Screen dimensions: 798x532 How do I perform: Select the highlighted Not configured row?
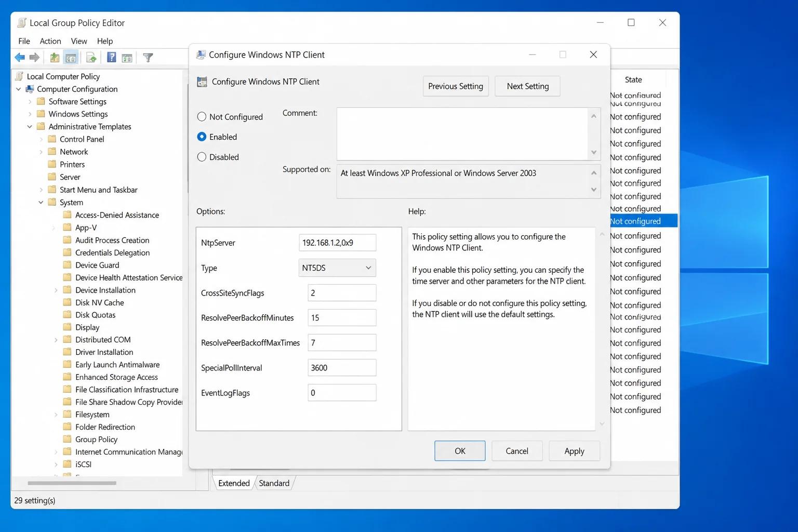[x=643, y=221]
